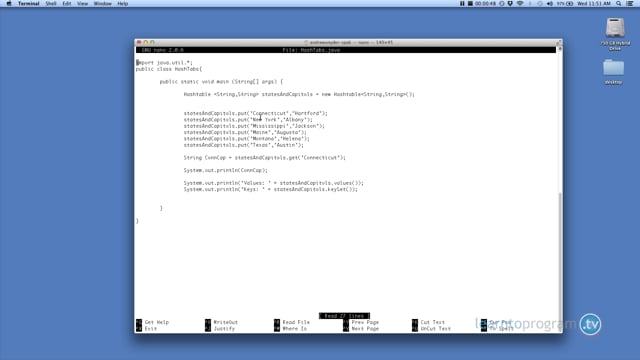Click the println "Keys: " line

[x=270, y=189]
